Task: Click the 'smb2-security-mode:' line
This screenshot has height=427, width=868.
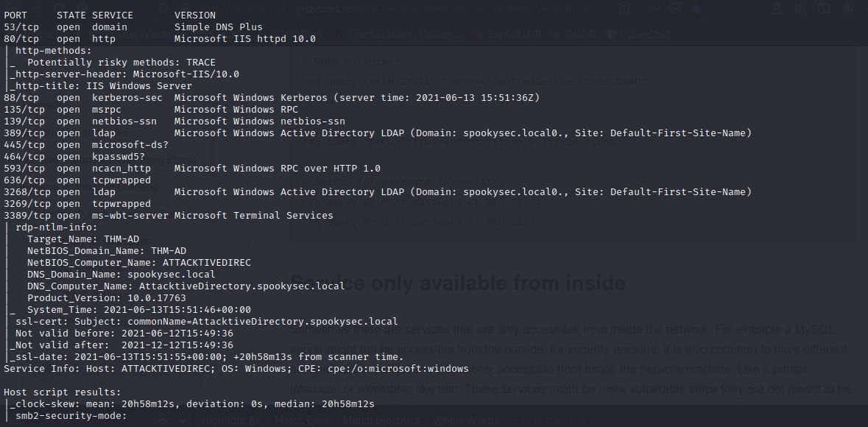Action: pyautogui.click(x=71, y=416)
